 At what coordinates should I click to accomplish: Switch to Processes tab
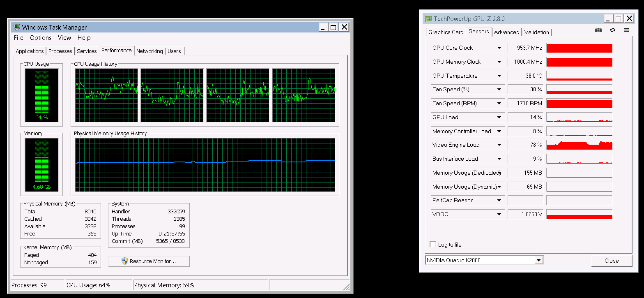[60, 51]
